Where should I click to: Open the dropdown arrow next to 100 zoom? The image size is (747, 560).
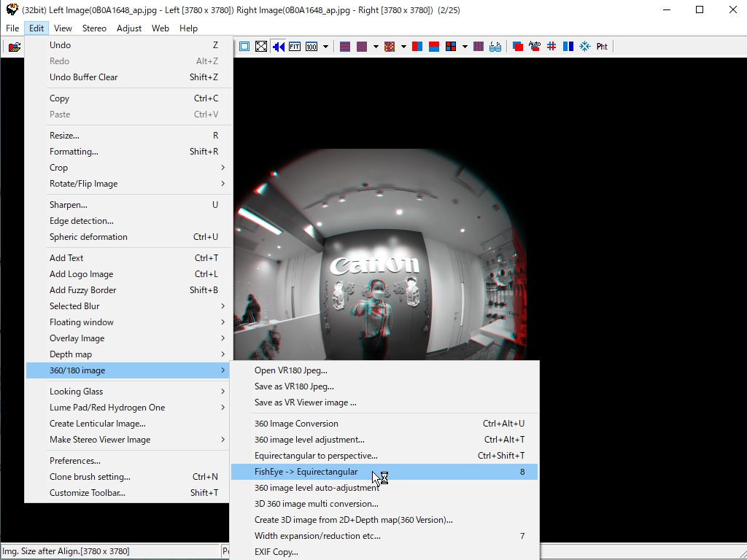click(325, 47)
